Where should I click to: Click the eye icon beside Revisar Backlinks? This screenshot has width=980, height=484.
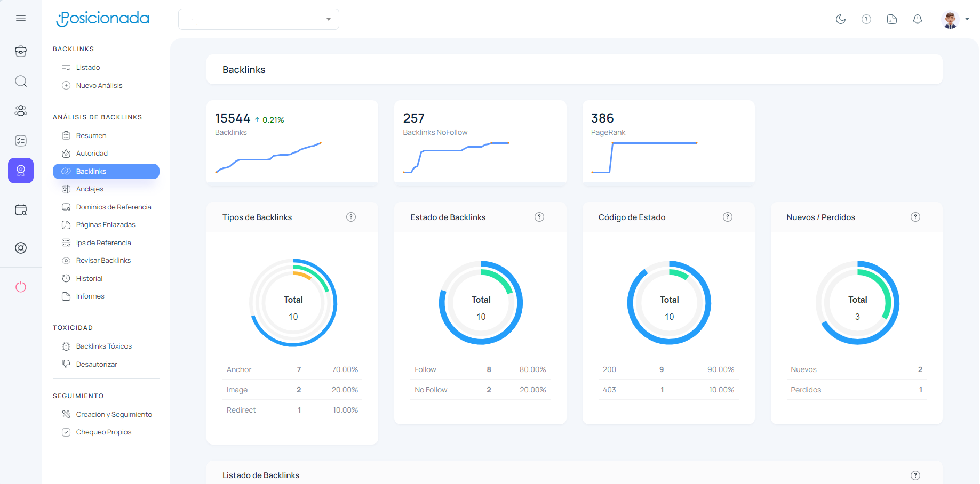(x=66, y=261)
